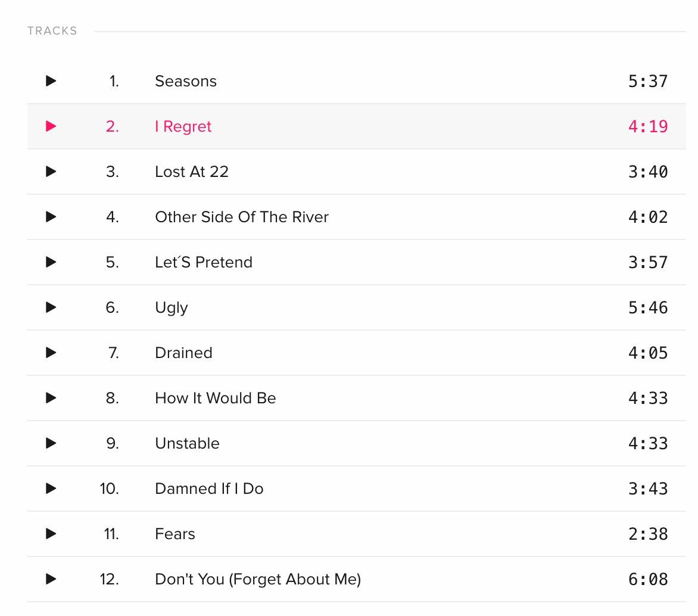Click the Drained song title
The image size is (698, 616).
point(183,353)
